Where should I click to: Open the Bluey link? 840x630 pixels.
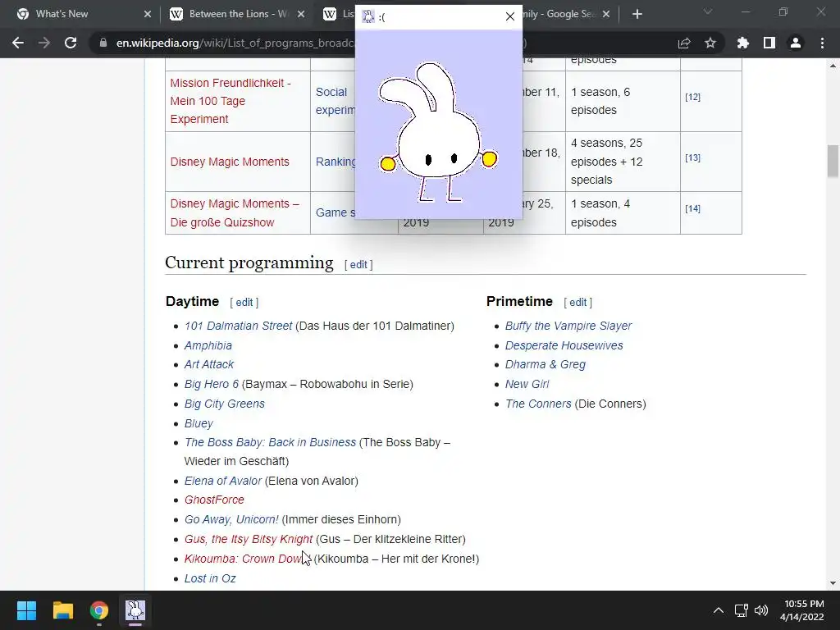pos(199,423)
